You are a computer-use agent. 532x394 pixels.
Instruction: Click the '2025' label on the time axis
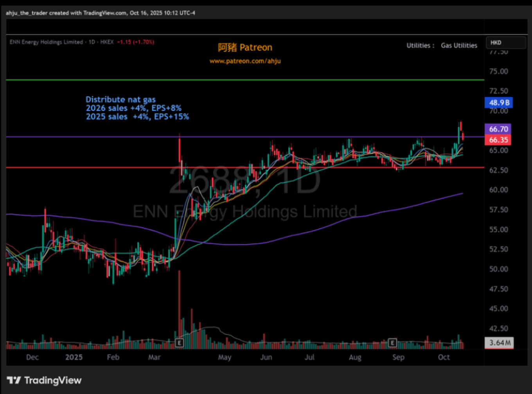pos(74,357)
